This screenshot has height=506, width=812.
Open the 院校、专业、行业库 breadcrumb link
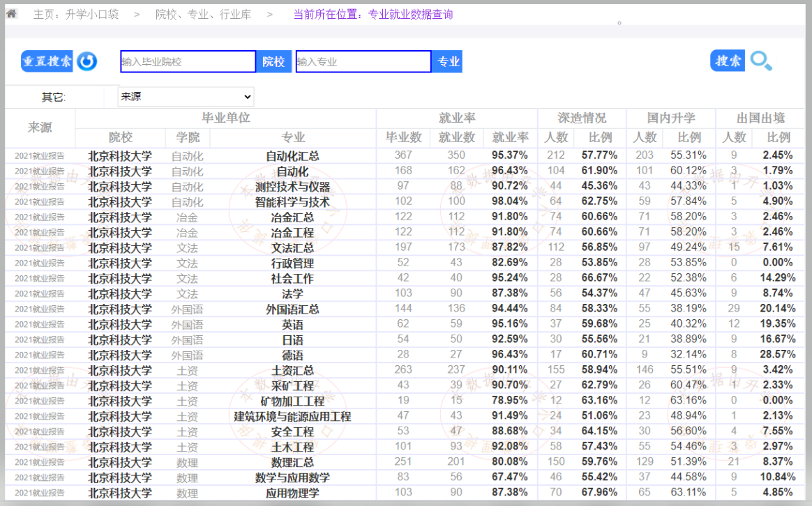coord(203,14)
